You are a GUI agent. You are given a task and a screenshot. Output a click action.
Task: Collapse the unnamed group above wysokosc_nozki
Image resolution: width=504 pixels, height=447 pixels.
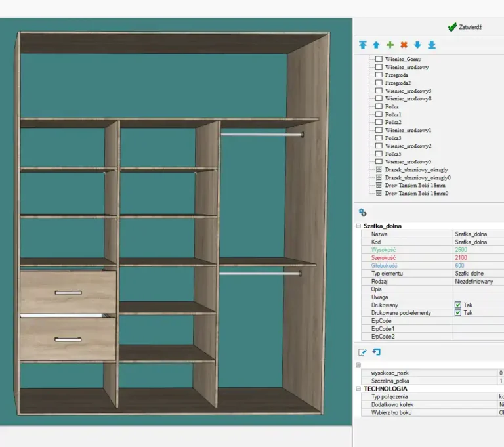(358, 365)
